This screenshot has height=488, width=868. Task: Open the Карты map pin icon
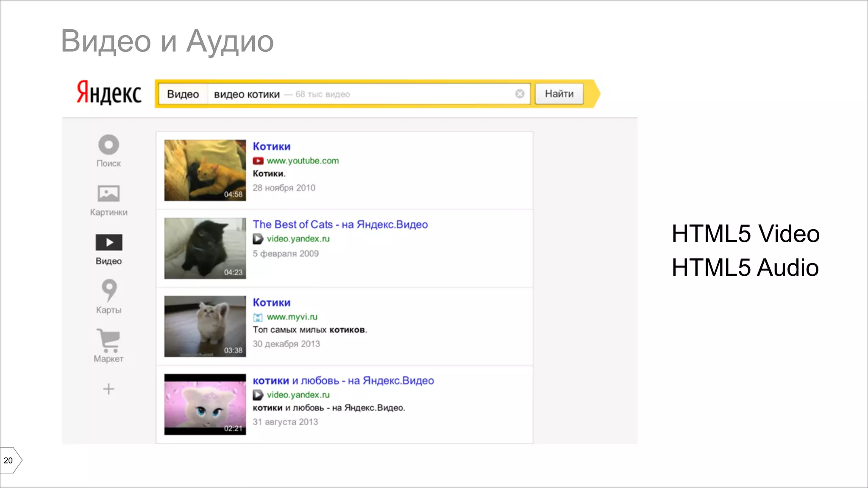tap(109, 290)
